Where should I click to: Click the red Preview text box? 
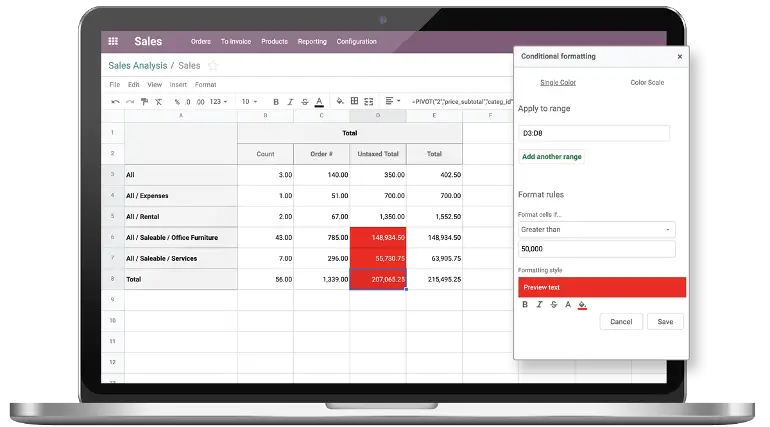(x=602, y=287)
